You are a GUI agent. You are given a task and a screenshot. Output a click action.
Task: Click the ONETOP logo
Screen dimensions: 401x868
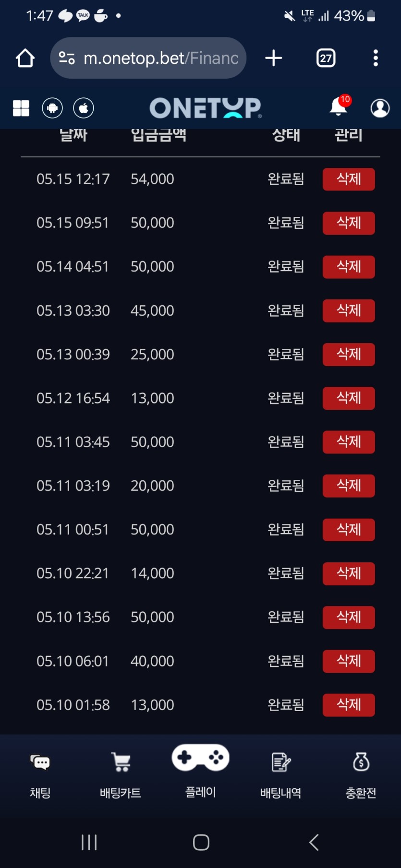click(x=206, y=108)
